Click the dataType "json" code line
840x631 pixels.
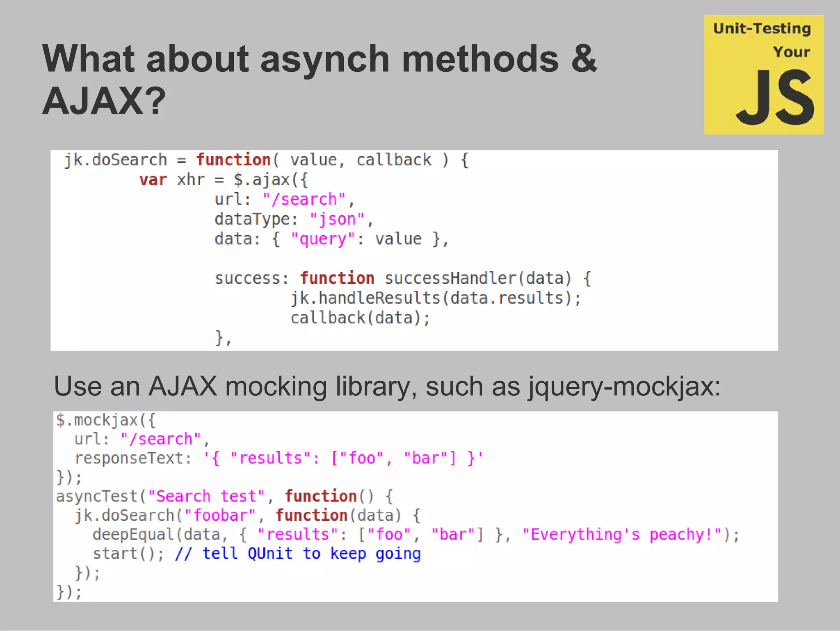294,219
